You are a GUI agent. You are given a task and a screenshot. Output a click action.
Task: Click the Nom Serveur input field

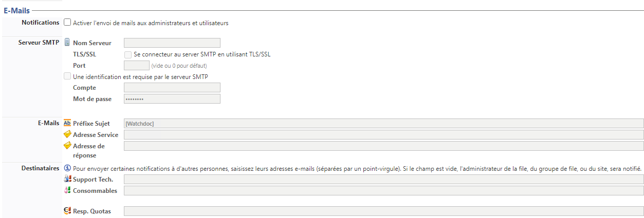pyautogui.click(x=172, y=43)
